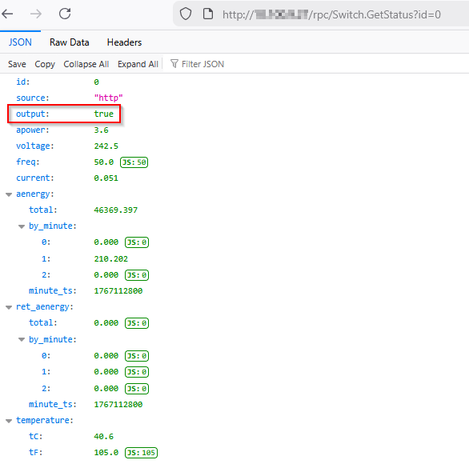This screenshot has width=469, height=476.
Task: Open the shield tracking protection icon
Action: pyautogui.click(x=186, y=14)
